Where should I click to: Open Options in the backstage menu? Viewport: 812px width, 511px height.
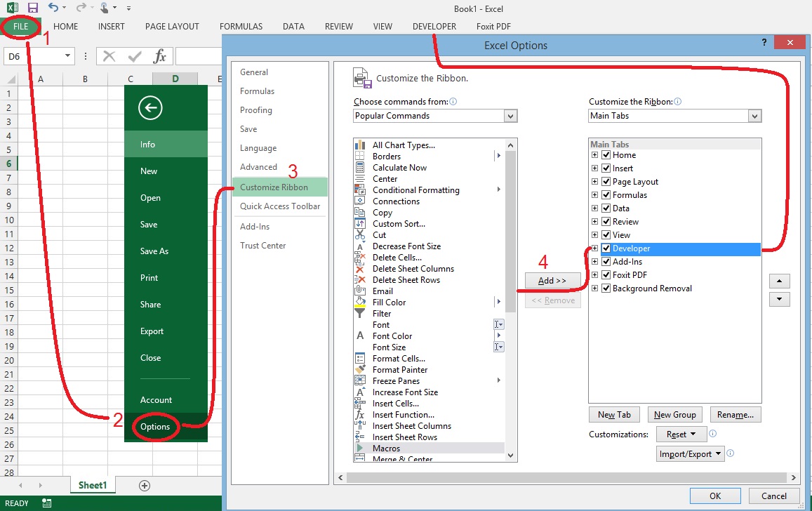(x=155, y=427)
